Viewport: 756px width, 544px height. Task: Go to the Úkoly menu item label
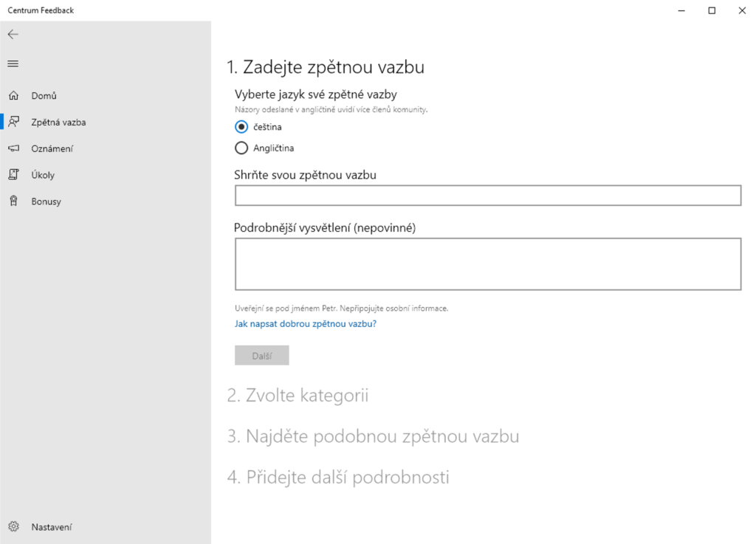click(x=43, y=175)
